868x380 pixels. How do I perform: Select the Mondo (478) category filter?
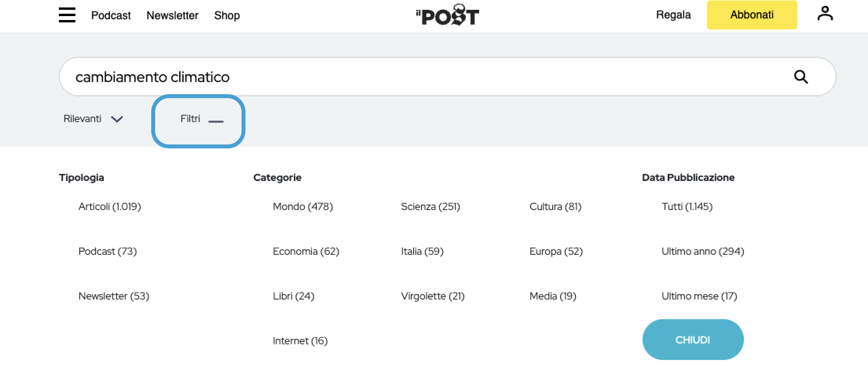303,206
